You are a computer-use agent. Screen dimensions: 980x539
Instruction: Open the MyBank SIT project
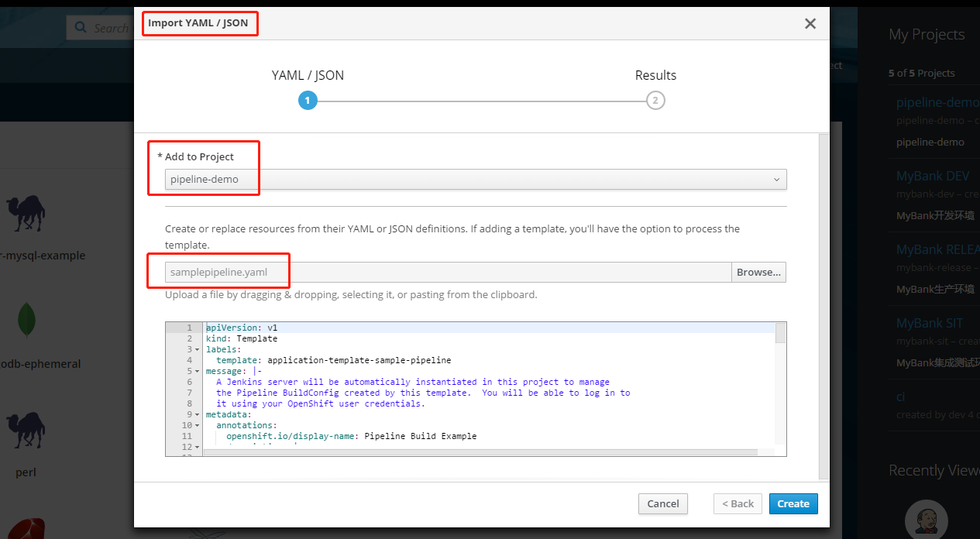point(929,323)
